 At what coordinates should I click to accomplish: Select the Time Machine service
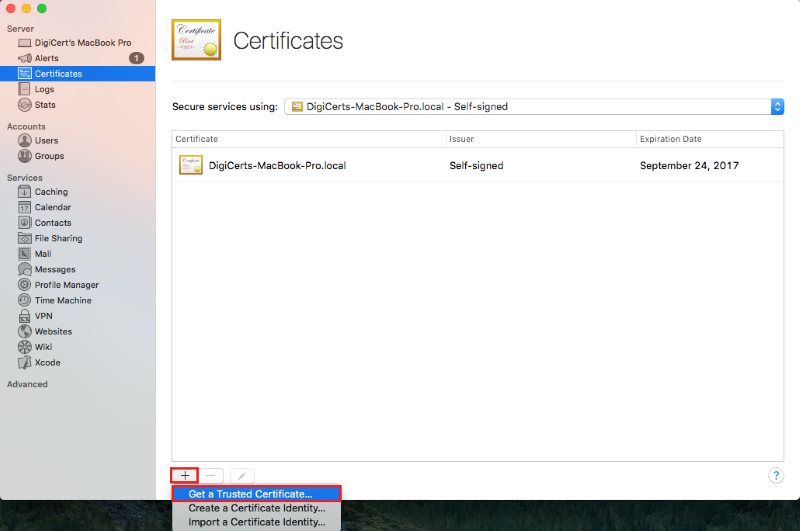[x=62, y=300]
